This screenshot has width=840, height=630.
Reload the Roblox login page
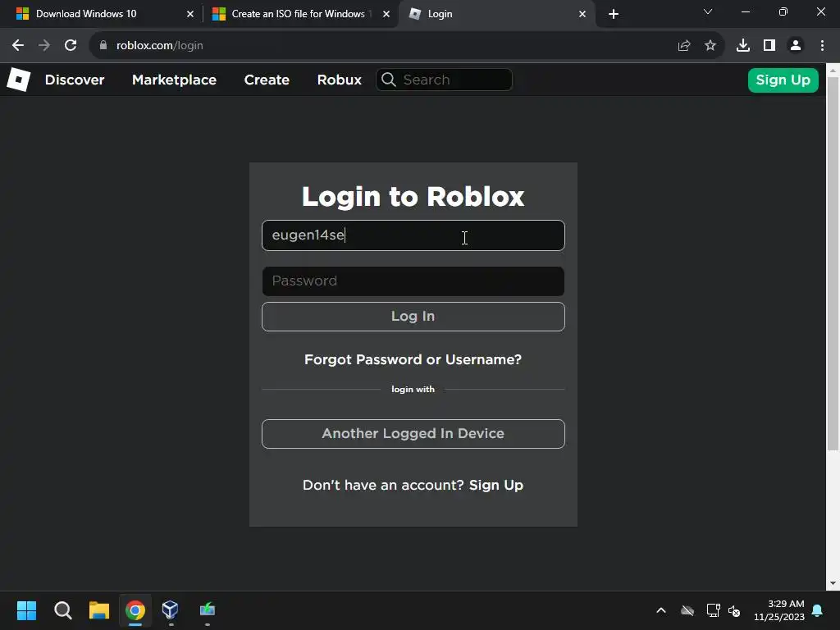[71, 46]
